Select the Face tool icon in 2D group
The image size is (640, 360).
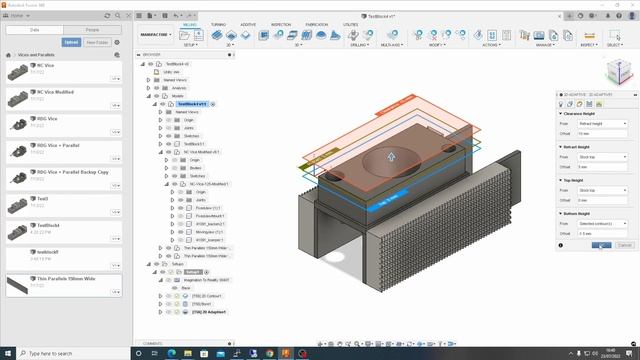pos(245,35)
